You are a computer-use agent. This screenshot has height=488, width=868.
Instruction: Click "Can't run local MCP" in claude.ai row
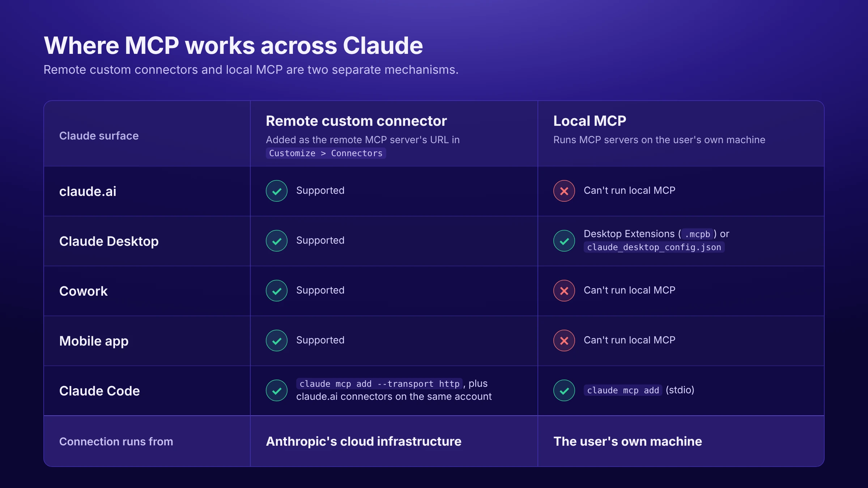point(629,191)
